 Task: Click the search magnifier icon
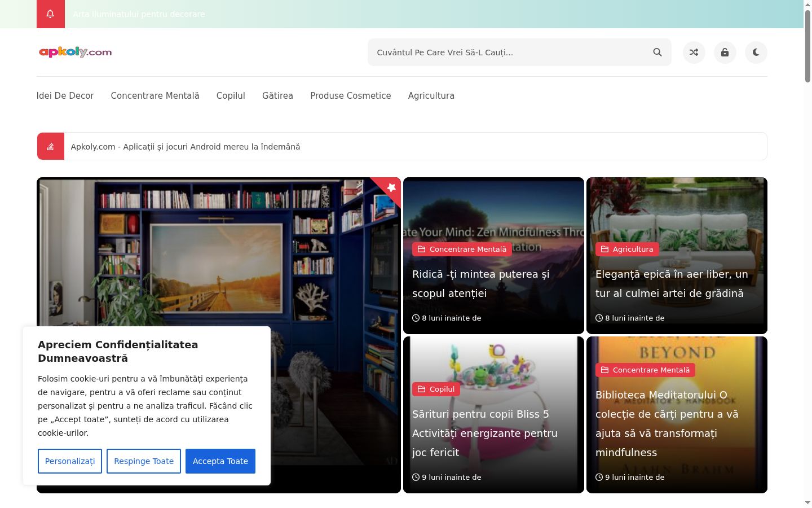pos(657,52)
